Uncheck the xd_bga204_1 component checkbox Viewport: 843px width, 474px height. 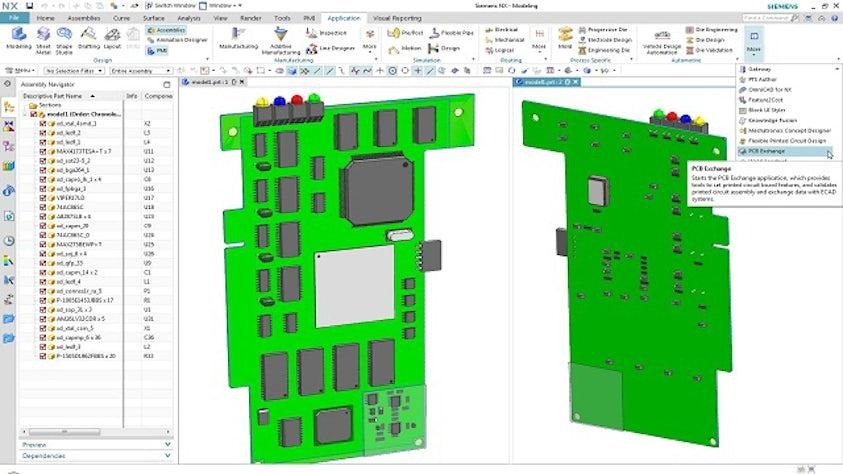click(x=42, y=170)
